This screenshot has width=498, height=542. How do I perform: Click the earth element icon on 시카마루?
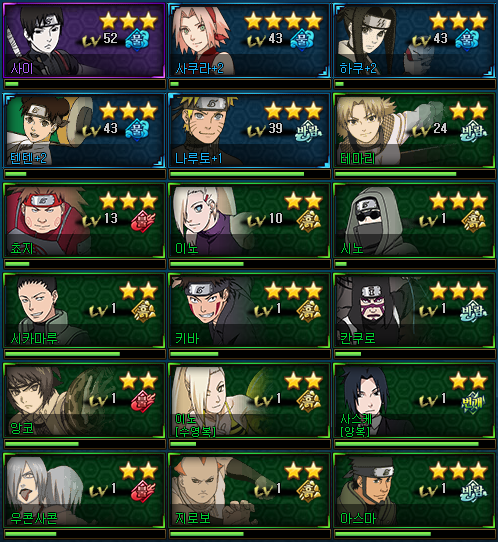point(143,311)
